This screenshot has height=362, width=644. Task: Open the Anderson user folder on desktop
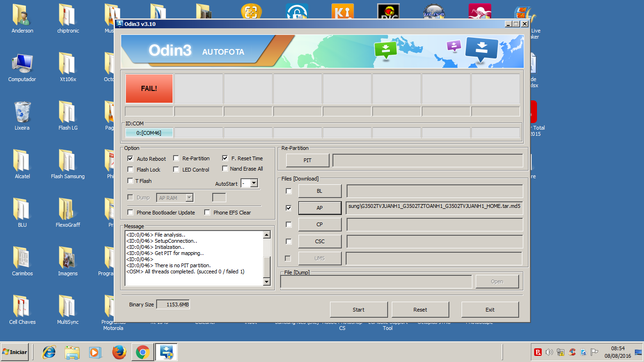pos(22,19)
